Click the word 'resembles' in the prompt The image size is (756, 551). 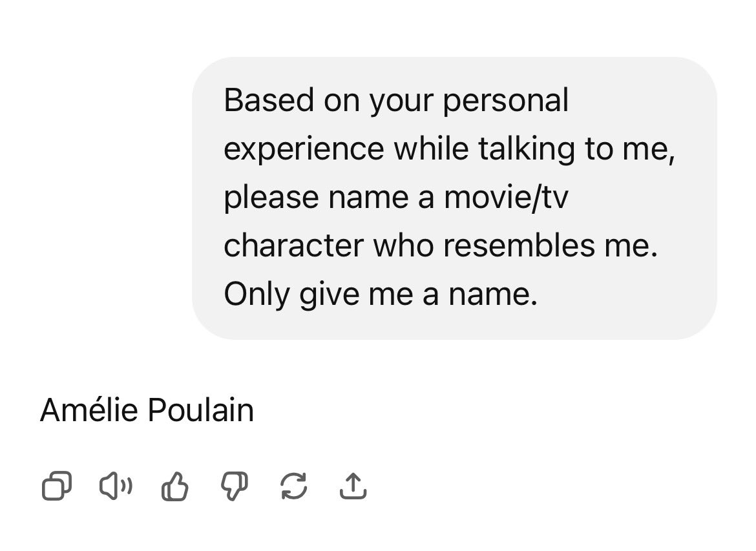coord(519,245)
